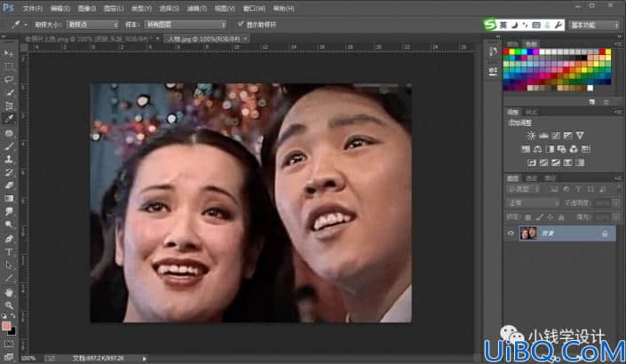Switch to the Swatches panel tab
Screen dimensions: 626x364
tap(531, 44)
